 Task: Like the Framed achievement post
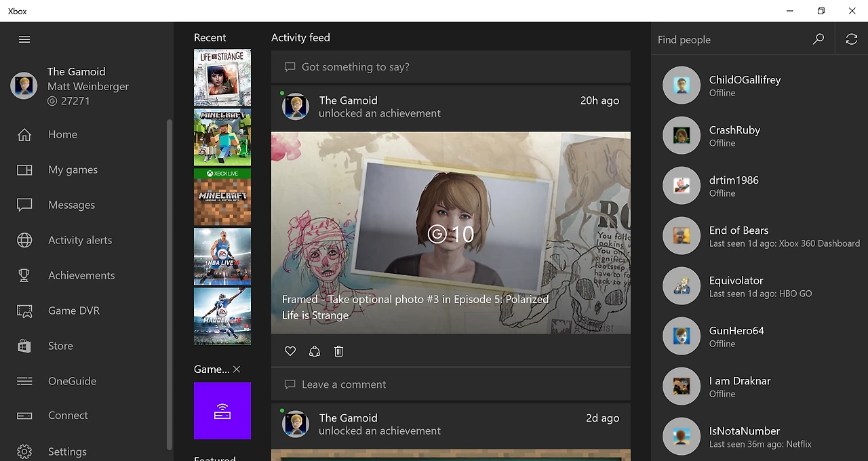290,351
